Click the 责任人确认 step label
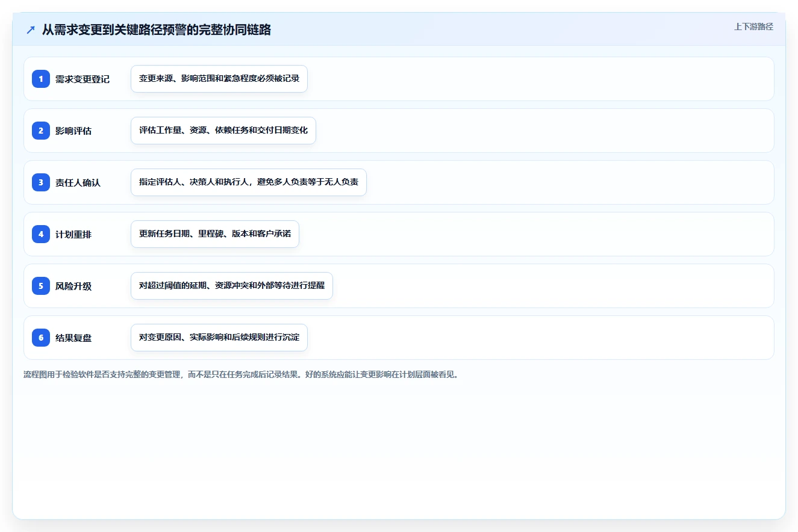798x532 pixels. click(x=78, y=182)
